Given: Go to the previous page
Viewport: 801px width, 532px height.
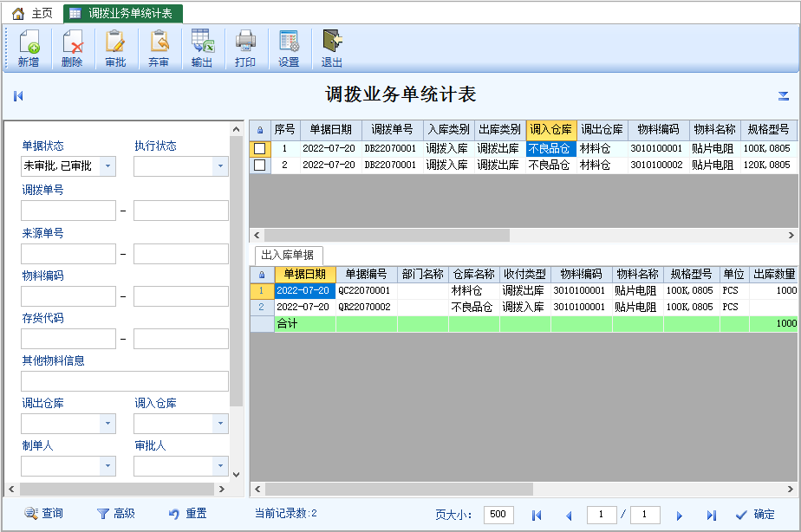Looking at the screenshot, I should coord(569,516).
